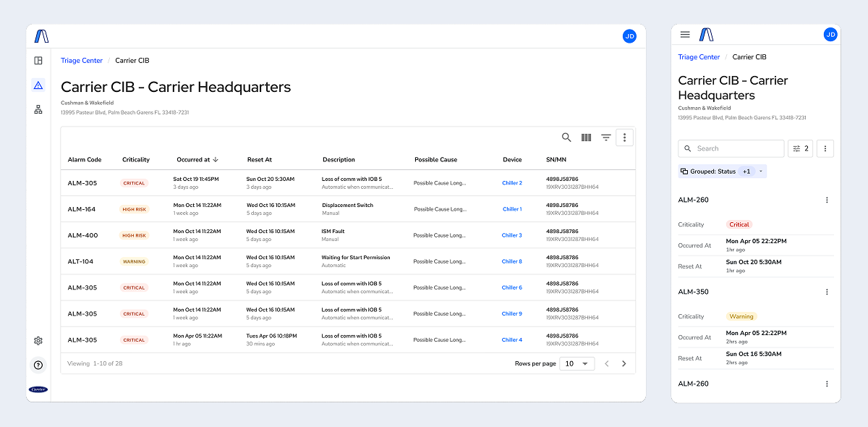Click WARNING badge in ALT-104 row

pos(135,261)
